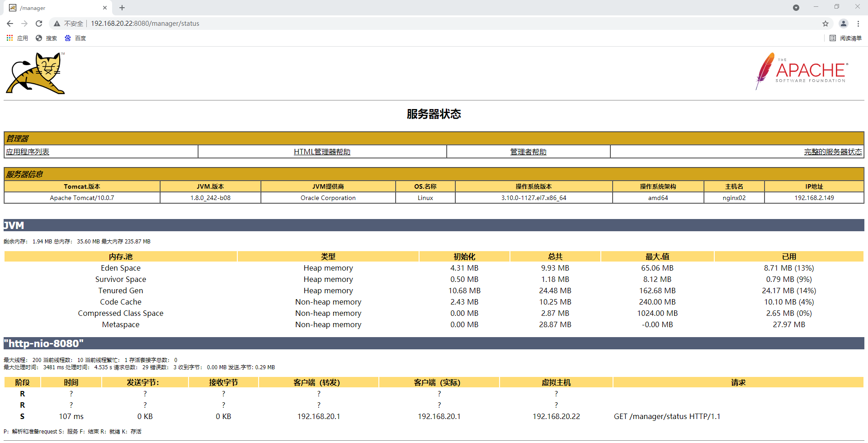The width and height of the screenshot is (868, 443).
Task: Click the Apache Tomcat/10.0.7 version cell
Action: 82,198
